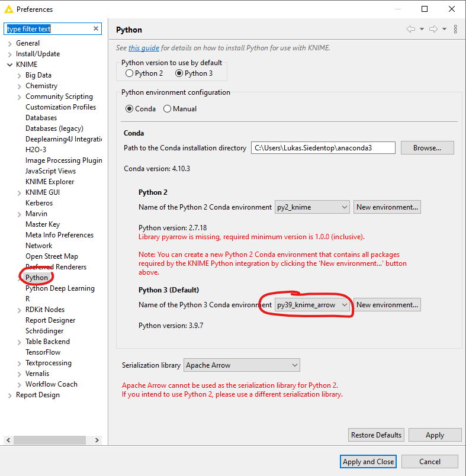Open the Python 2 Conda environment dropdown

(312, 207)
